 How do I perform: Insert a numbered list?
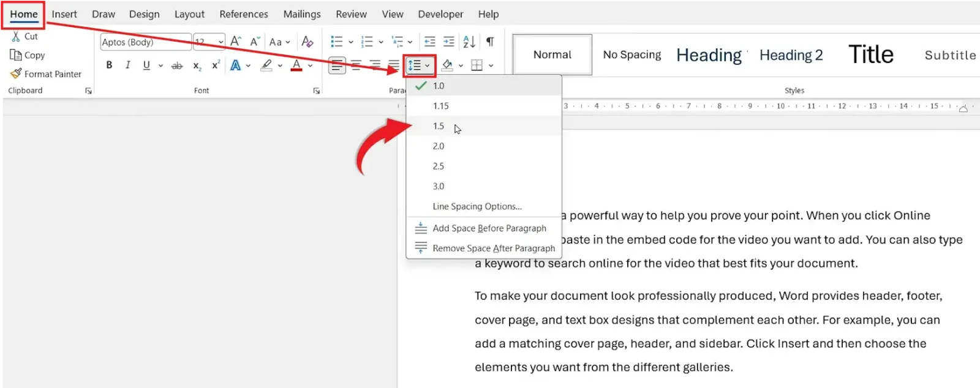[367, 42]
